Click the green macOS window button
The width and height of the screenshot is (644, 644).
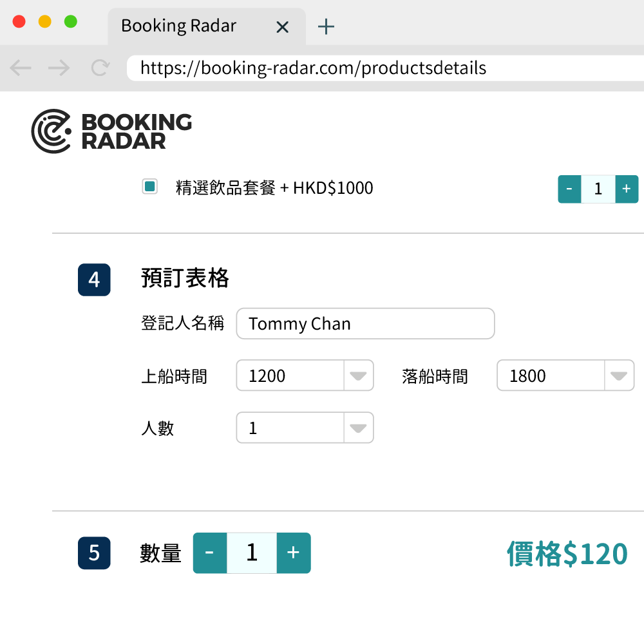pos(71,21)
